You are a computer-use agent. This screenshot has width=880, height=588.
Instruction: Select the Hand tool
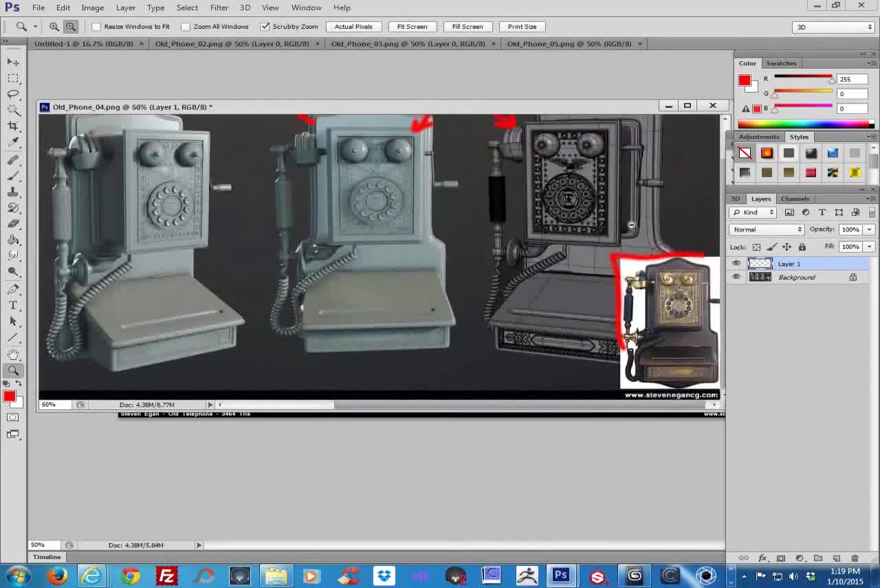coord(13,354)
